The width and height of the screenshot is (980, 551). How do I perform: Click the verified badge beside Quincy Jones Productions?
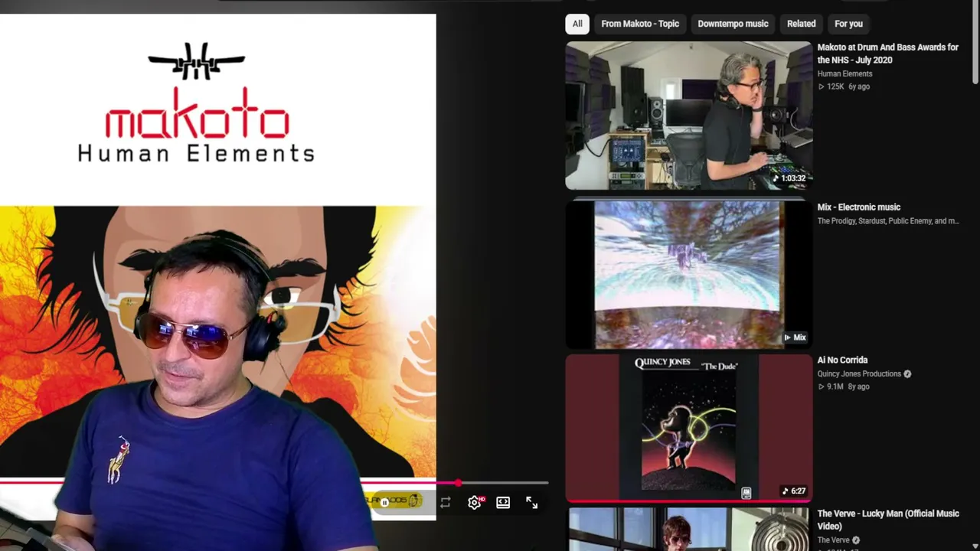tap(907, 374)
